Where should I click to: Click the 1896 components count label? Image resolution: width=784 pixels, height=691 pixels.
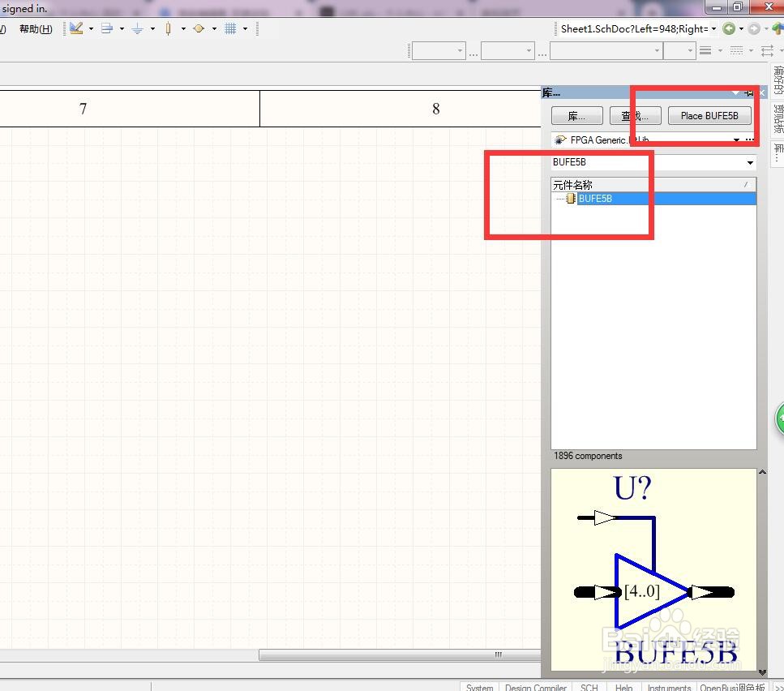point(588,456)
